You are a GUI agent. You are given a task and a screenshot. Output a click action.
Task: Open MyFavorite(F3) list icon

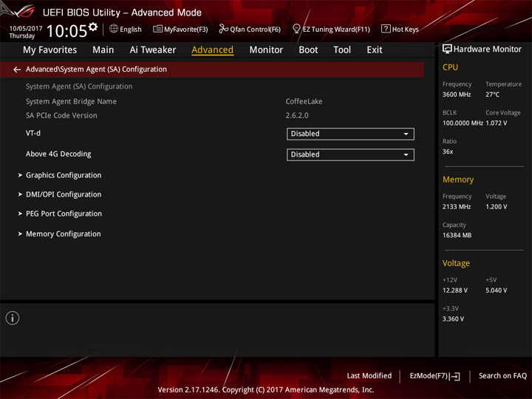pyautogui.click(x=157, y=29)
